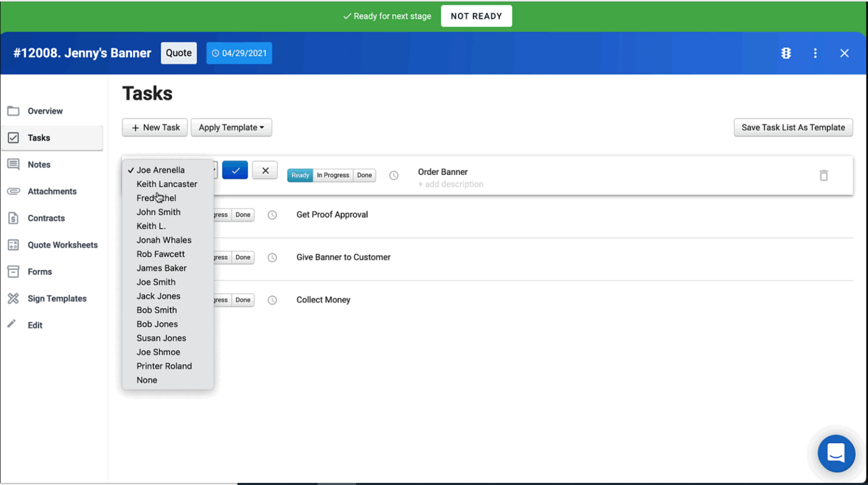Delete Order Banner using the trash icon

click(824, 175)
